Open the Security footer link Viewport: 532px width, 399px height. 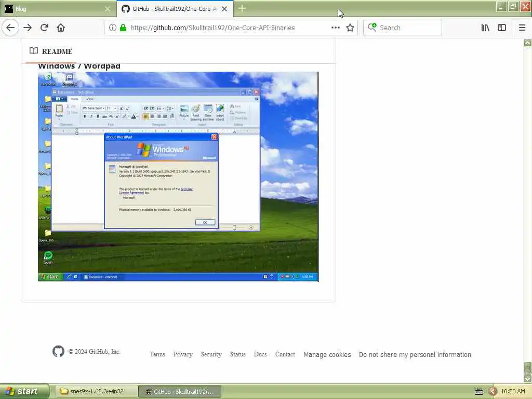click(211, 354)
